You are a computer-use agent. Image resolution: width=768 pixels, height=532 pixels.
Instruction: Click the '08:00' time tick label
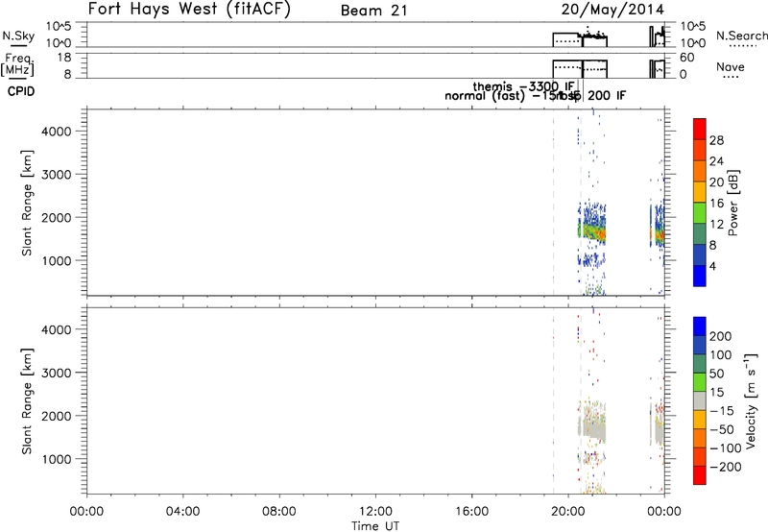pyautogui.click(x=279, y=512)
